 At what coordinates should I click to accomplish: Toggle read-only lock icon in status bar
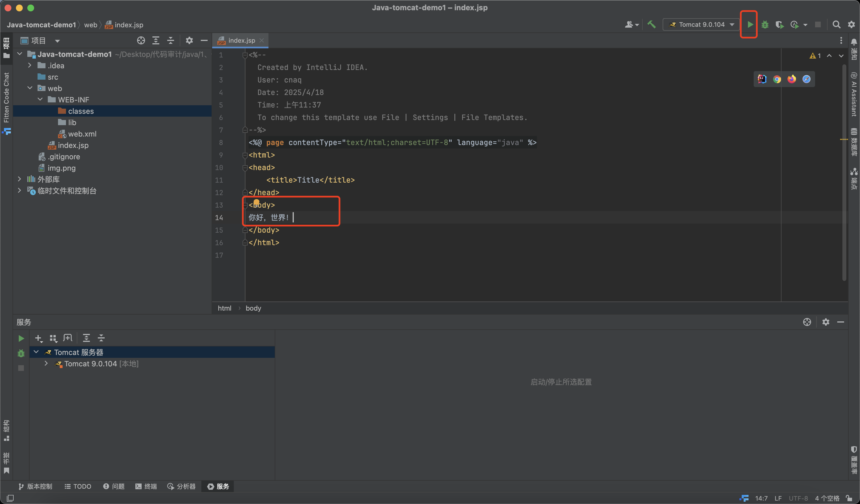pyautogui.click(x=849, y=498)
